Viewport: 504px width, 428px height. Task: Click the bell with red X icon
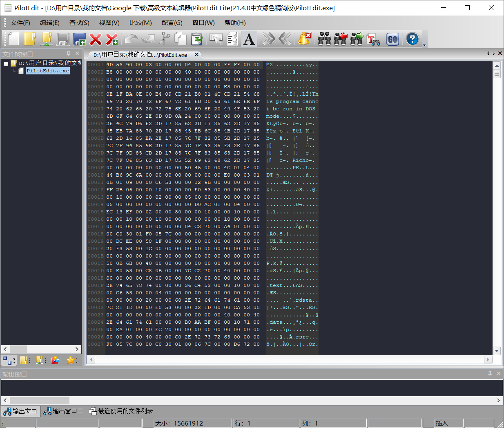(x=304, y=39)
